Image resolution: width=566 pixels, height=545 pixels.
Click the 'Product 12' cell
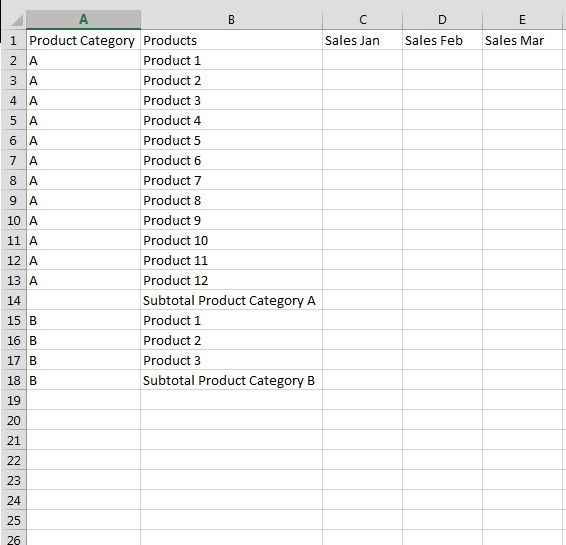[231, 280]
